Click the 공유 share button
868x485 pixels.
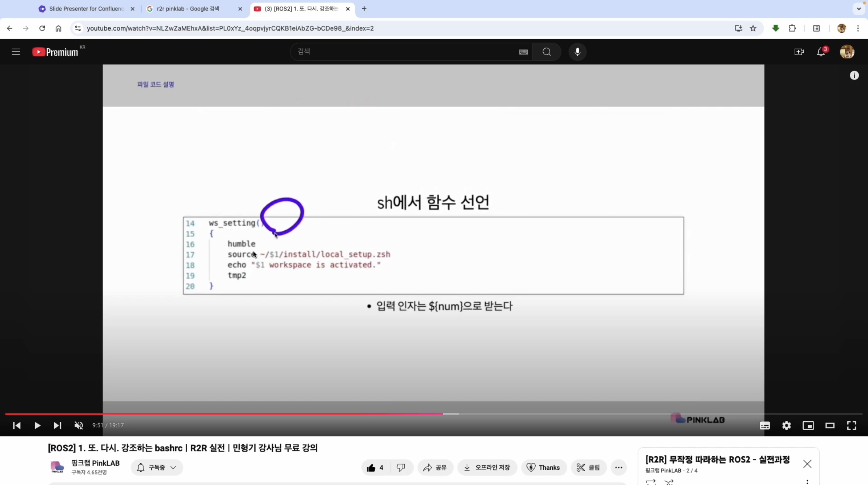(x=435, y=468)
